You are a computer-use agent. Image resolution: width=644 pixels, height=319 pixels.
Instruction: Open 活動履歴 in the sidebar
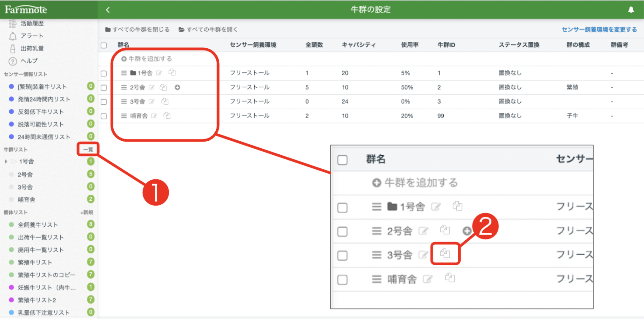click(32, 23)
